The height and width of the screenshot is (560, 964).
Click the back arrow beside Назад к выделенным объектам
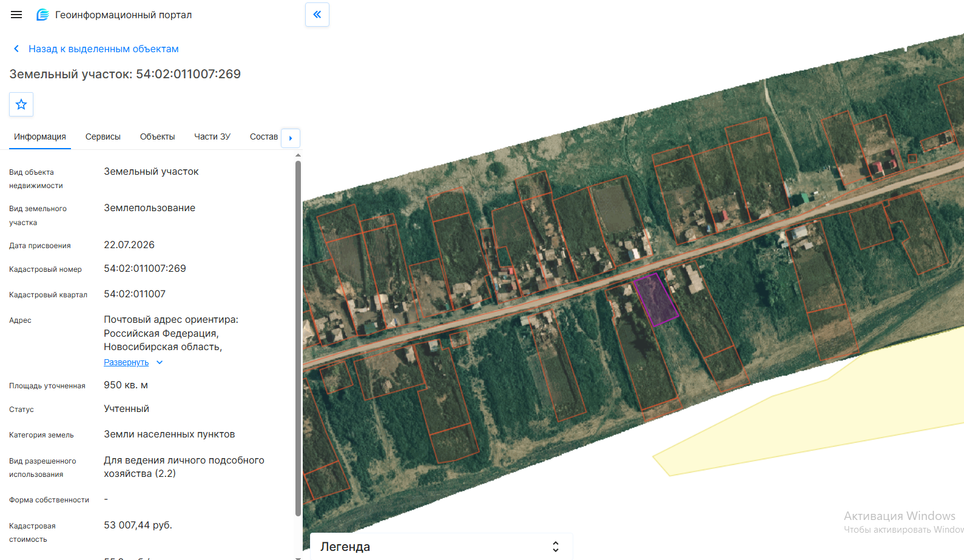pyautogui.click(x=16, y=49)
